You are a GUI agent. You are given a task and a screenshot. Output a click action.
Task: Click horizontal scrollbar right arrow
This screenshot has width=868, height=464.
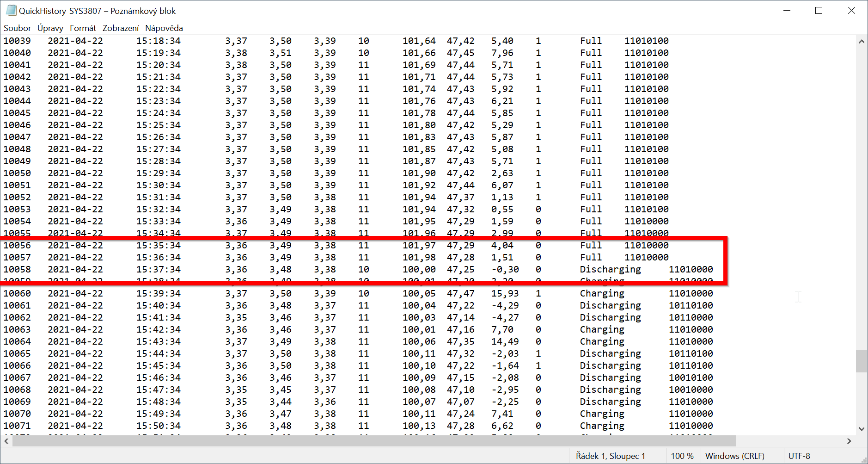[849, 441]
